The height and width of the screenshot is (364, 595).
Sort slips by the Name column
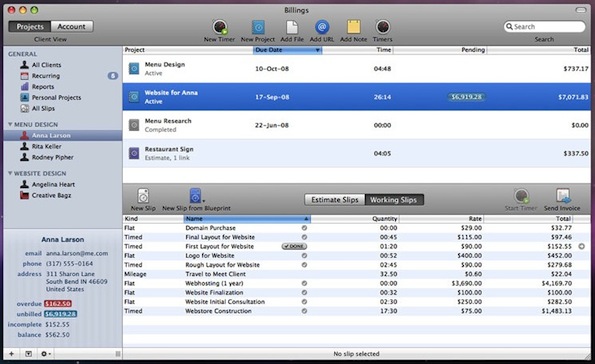pos(247,219)
